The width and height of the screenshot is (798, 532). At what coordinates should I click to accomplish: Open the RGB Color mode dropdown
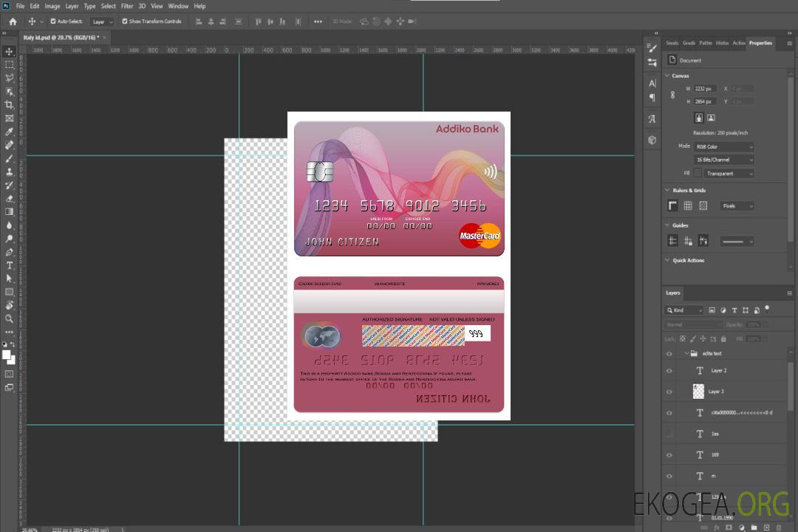(724, 146)
